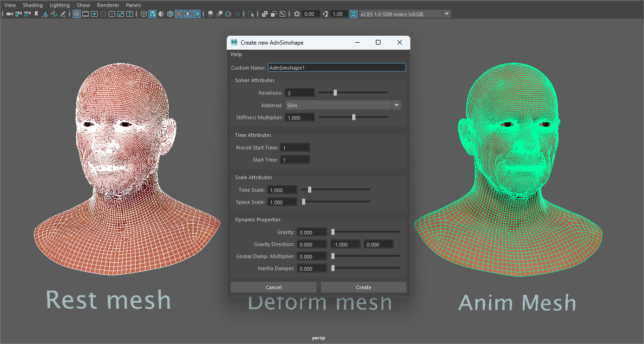644x344 pixels.
Task: Bookmark the current view
Action: 36,13
